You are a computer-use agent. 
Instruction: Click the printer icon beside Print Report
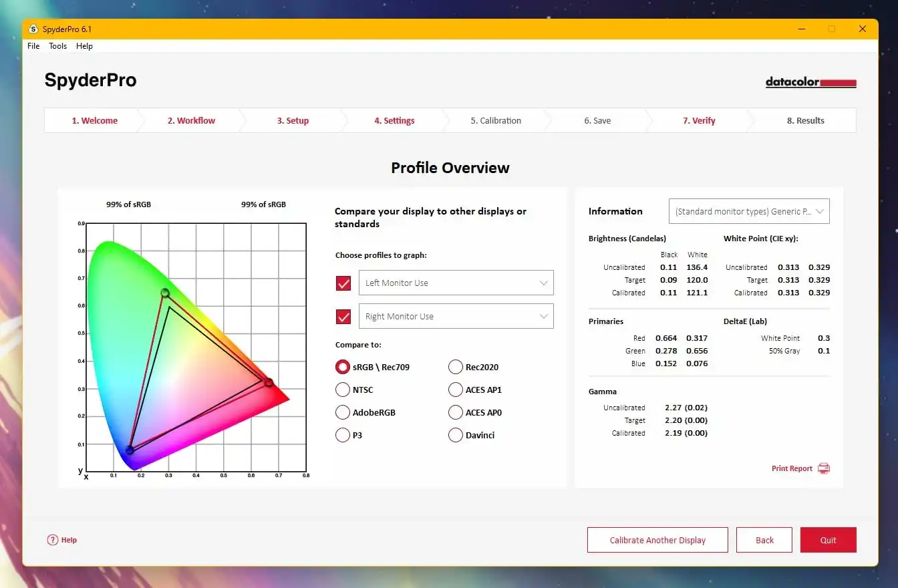(x=824, y=468)
